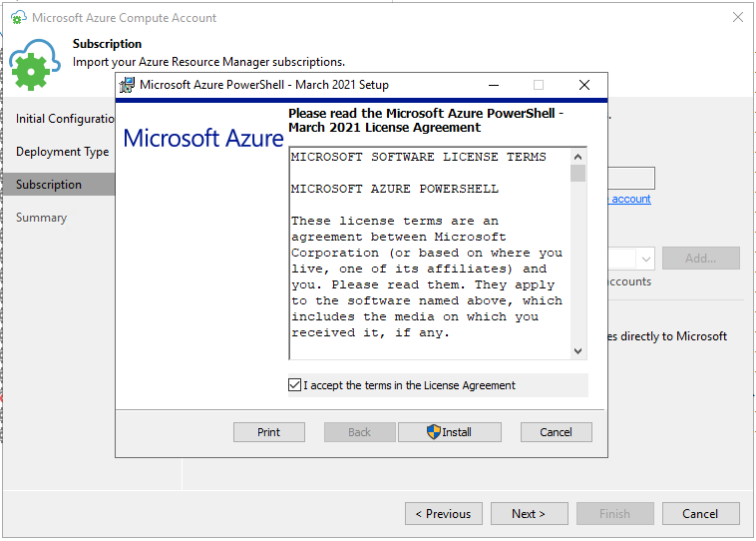
Task: Select the Initial Configuration step
Action: 65,119
